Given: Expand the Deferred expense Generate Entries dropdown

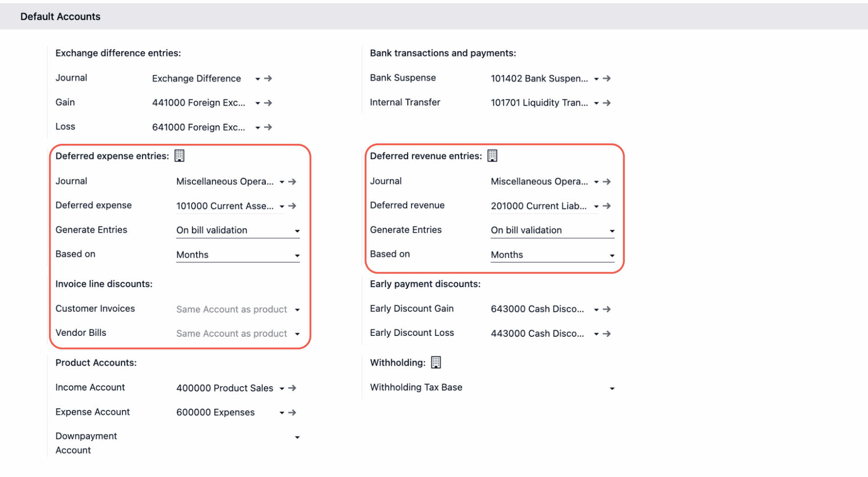Looking at the screenshot, I should 297,231.
